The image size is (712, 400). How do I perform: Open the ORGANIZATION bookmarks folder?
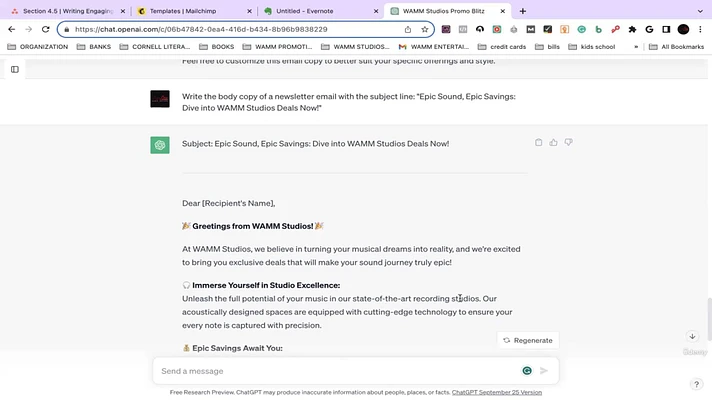(38, 47)
